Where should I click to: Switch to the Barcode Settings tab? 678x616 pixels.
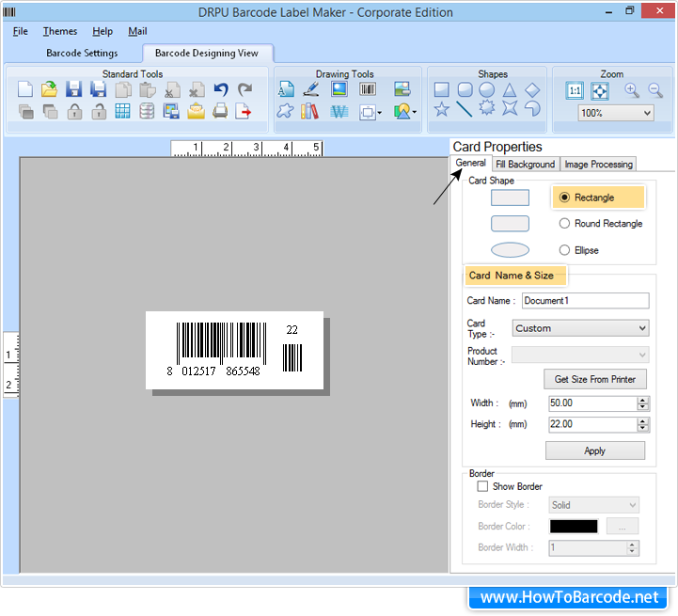(x=82, y=54)
